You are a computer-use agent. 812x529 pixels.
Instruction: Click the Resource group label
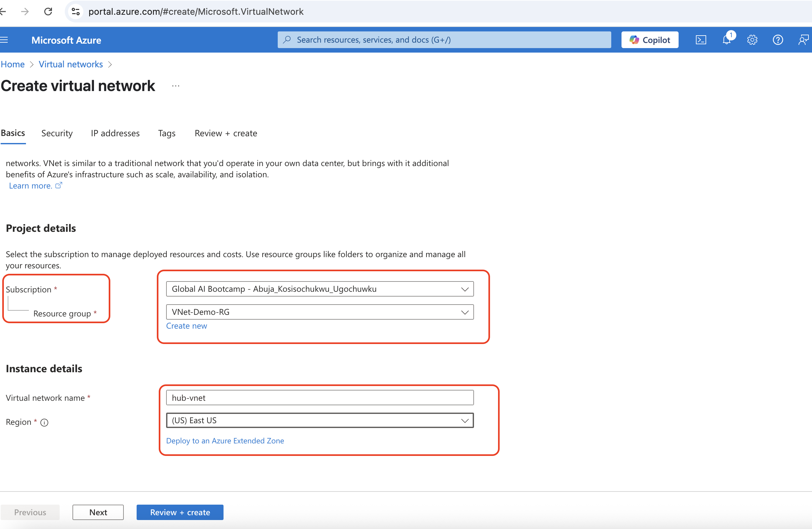[x=62, y=314]
